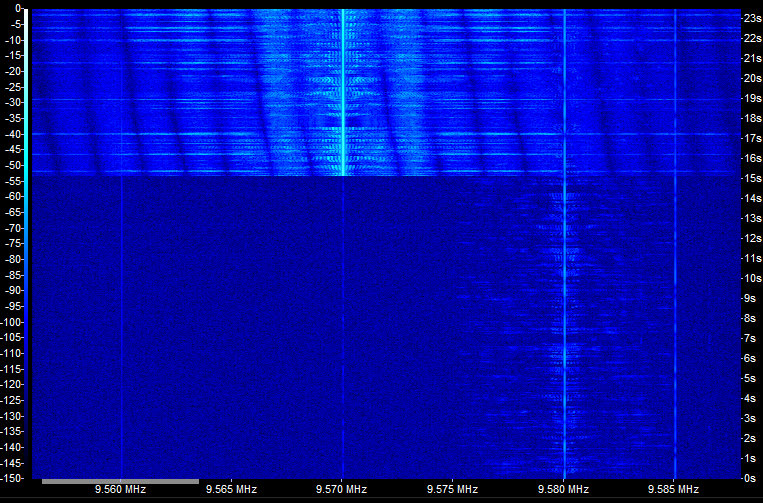Viewport: 763px width, 503px height.
Task: Tune to the carrier line at 9.580 MHz
Action: [x=564, y=243]
